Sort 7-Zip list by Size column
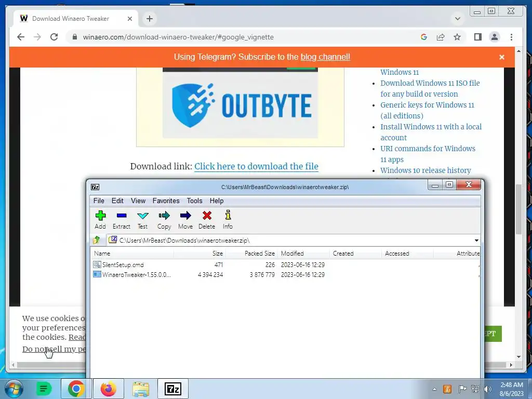The height and width of the screenshot is (399, 532). pos(200,254)
